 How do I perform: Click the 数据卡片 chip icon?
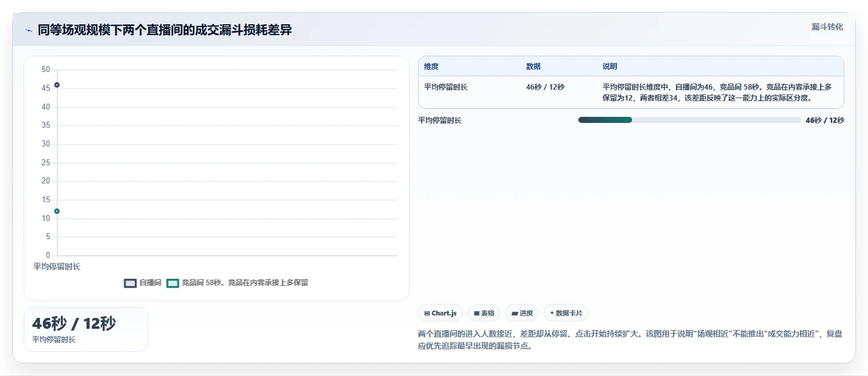(x=552, y=313)
